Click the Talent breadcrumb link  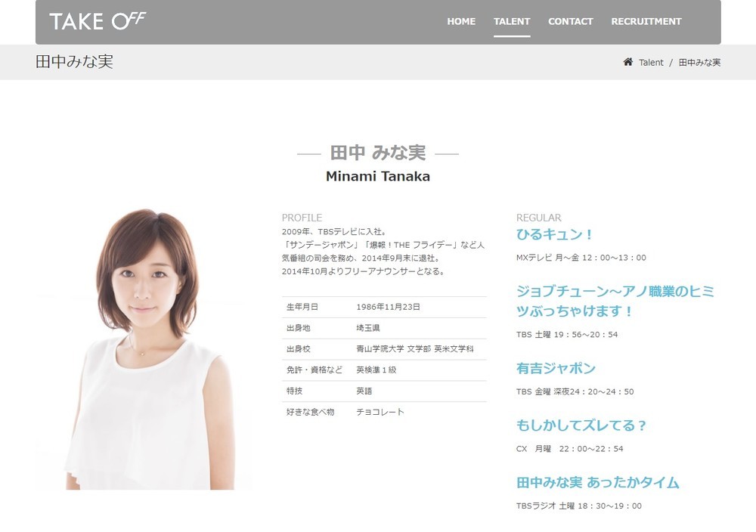[x=651, y=63]
